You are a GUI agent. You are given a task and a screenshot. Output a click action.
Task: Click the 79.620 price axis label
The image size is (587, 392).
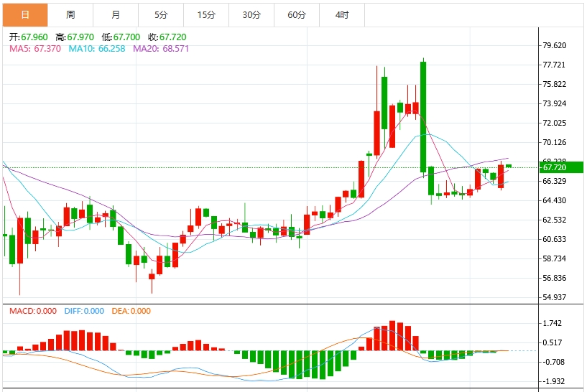[x=555, y=45]
